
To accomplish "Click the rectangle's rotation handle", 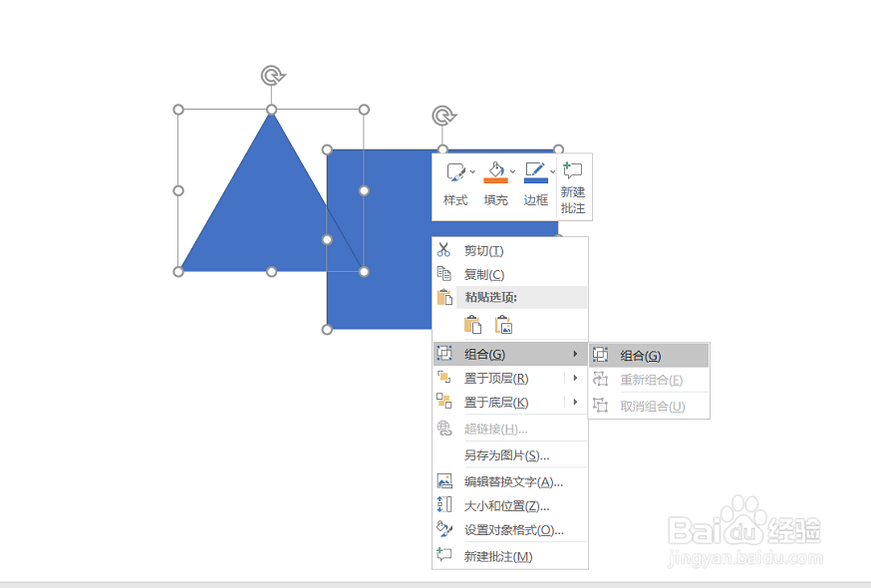I will coord(443,116).
